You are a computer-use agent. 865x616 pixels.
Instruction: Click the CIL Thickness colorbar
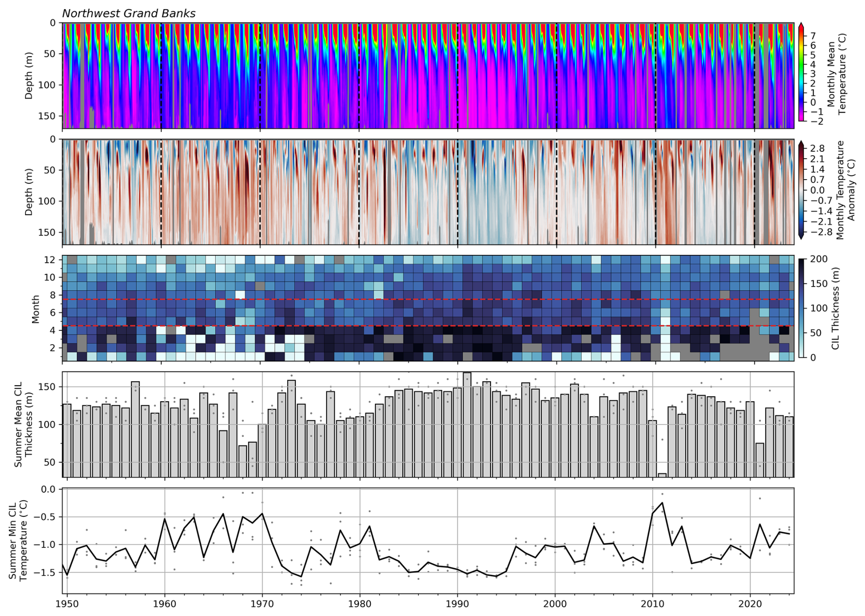click(x=802, y=308)
